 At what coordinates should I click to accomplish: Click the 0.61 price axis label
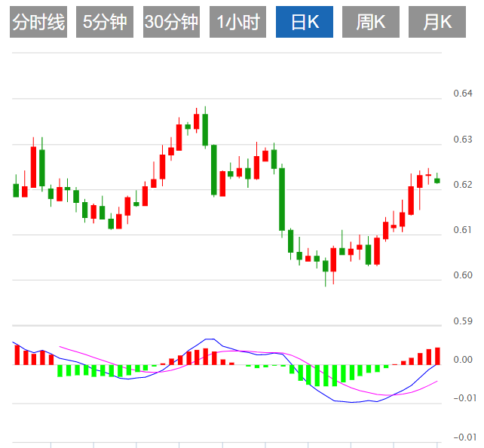[x=462, y=230]
